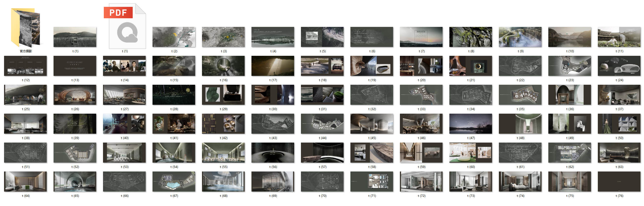
Task: Click the cave light beam image t (17)
Action: (273, 66)
